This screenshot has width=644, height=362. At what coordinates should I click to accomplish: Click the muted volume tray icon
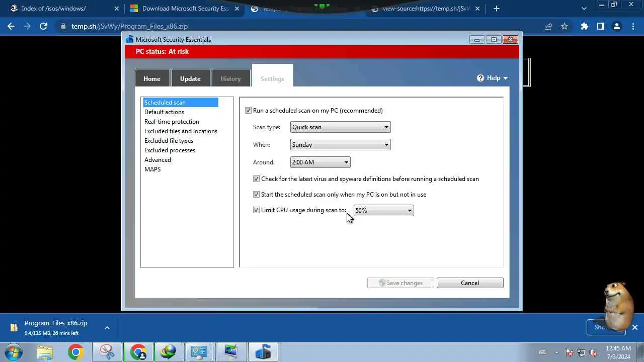[x=594, y=352]
